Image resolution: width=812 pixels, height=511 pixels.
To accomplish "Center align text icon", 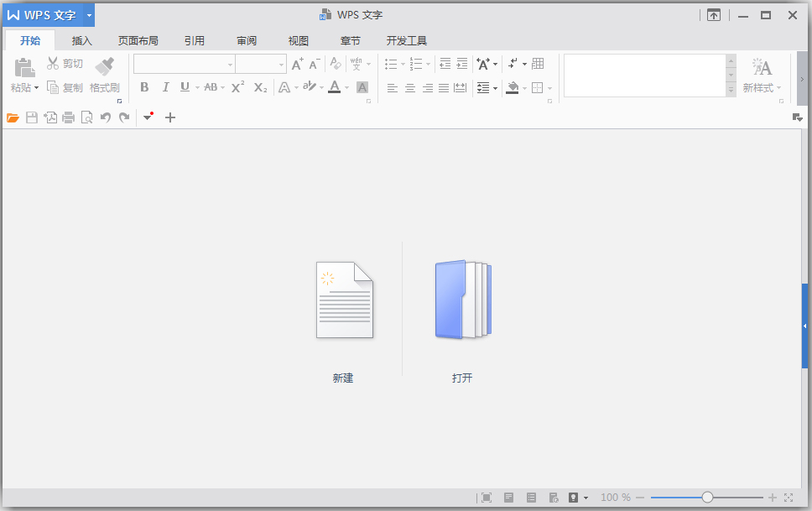I will coord(410,87).
